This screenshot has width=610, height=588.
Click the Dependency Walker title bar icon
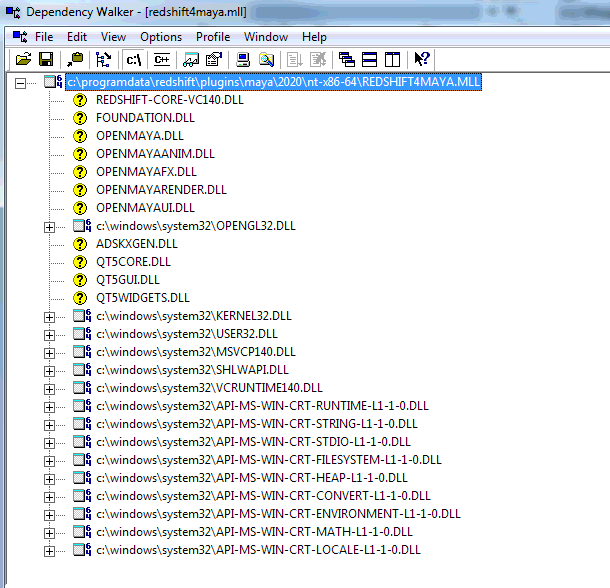click(x=13, y=12)
